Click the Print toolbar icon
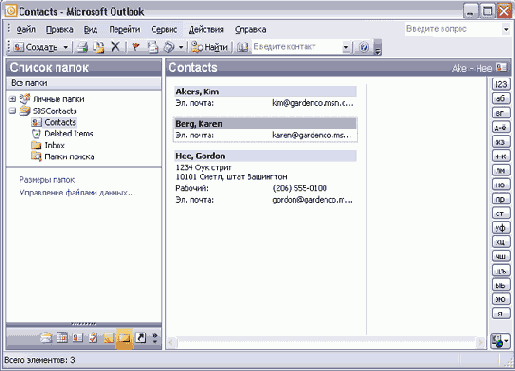 (x=82, y=47)
